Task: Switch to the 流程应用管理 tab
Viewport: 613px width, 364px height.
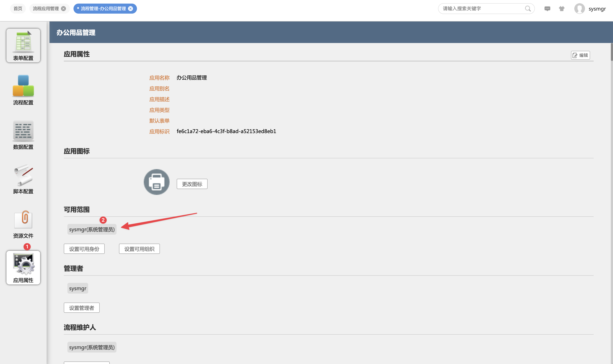Action: point(46,9)
